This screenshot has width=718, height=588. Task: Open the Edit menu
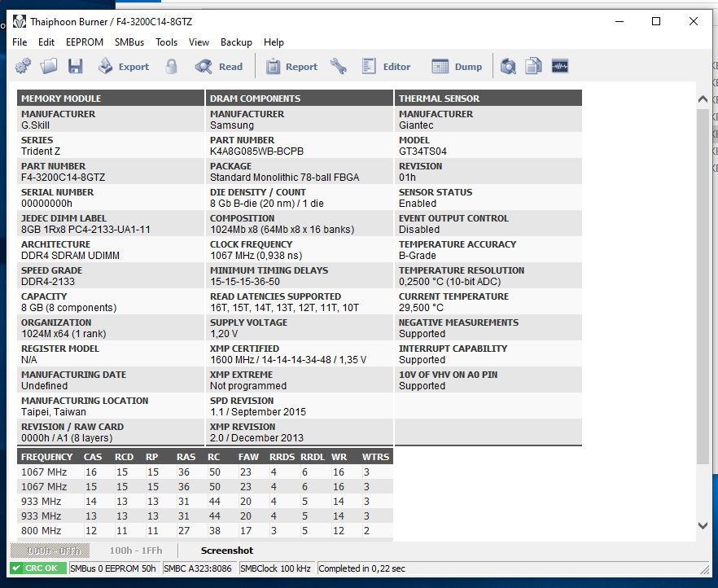46,42
